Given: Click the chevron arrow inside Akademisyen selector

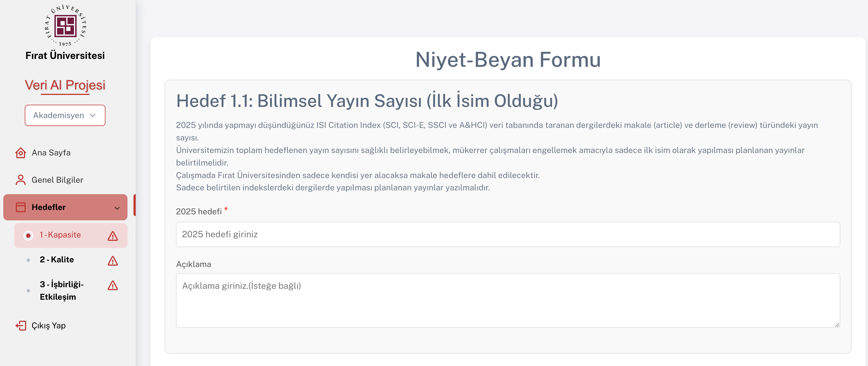Looking at the screenshot, I should click(93, 115).
